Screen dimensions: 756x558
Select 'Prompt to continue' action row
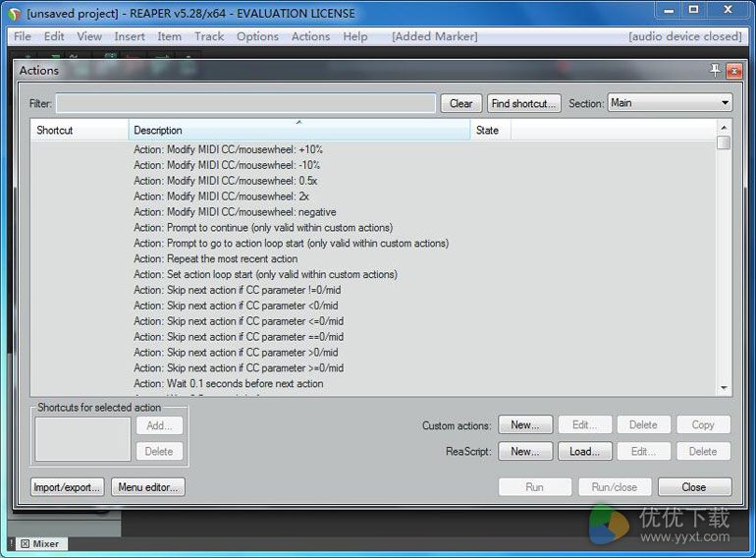coord(263,228)
